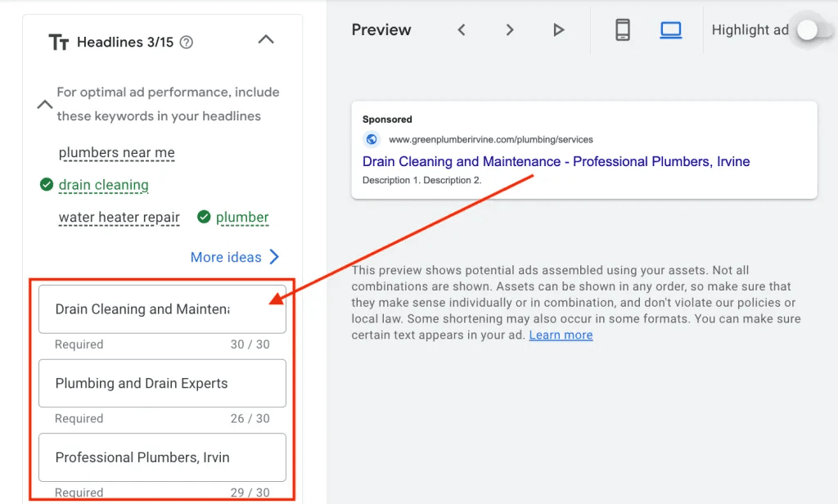Click the ad headline link in the preview
Viewport: 838px width, 504px height.
pos(556,161)
